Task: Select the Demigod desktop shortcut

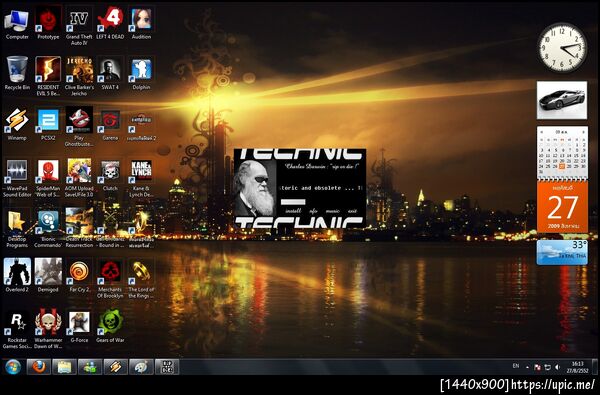Action: 48,275
